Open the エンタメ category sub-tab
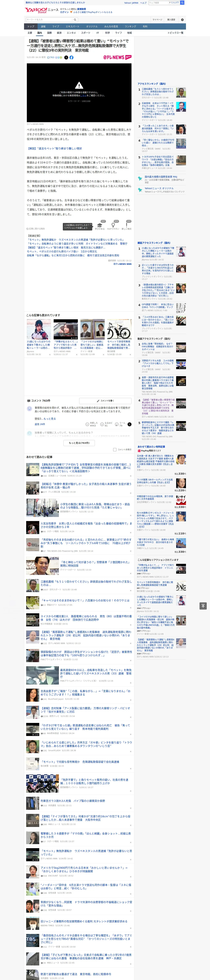This screenshot has width=210, height=980. 71,33
